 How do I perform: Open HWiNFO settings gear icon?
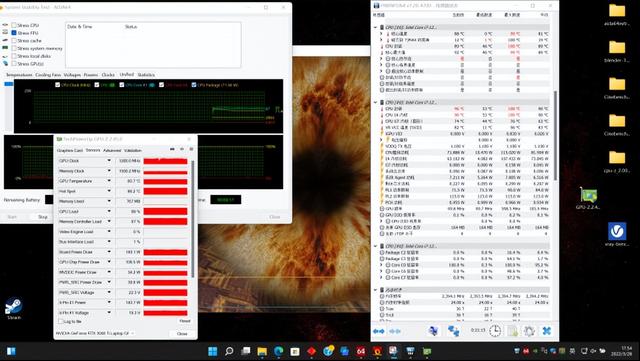529,331
